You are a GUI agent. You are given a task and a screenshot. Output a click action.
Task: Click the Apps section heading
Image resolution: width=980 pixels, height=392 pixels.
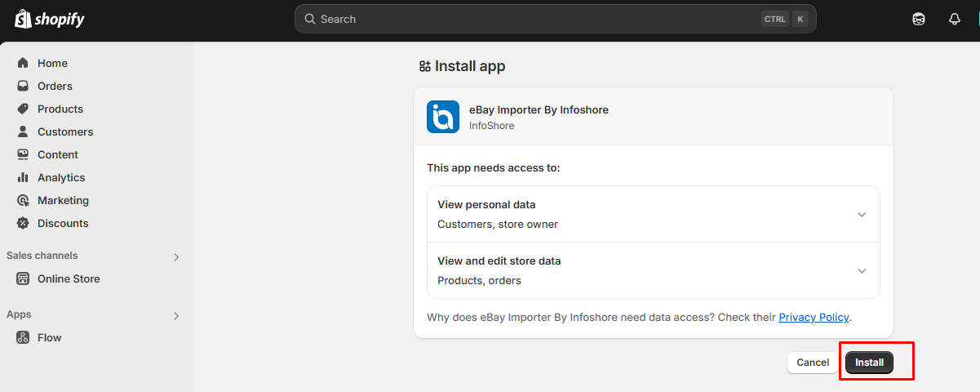pyautogui.click(x=19, y=314)
